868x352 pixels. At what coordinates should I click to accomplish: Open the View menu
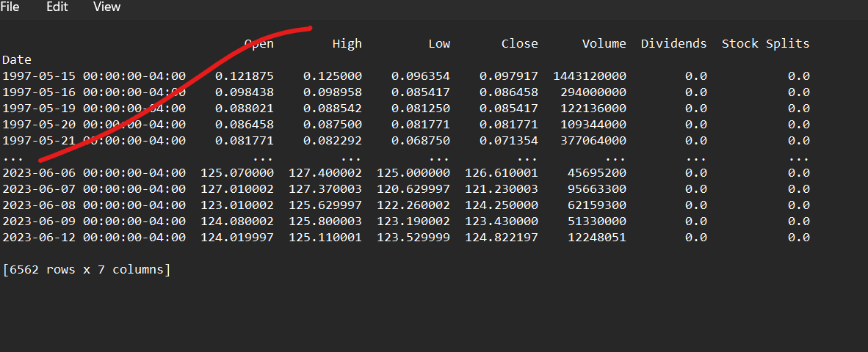pyautogui.click(x=106, y=7)
